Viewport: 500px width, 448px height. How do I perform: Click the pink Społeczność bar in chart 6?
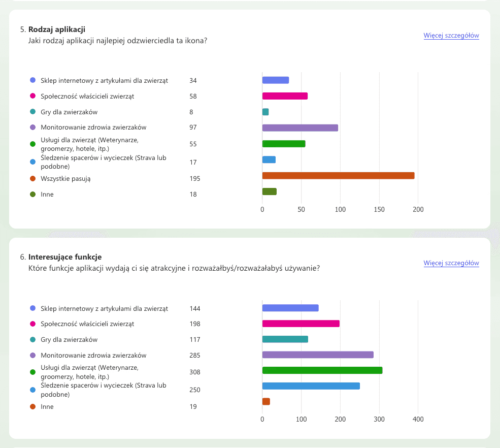301,324
